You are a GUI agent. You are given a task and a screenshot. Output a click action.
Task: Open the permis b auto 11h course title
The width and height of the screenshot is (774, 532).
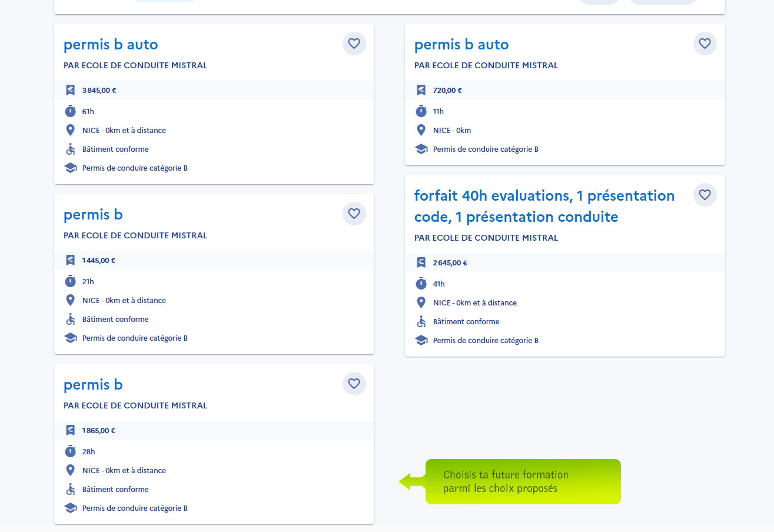(x=461, y=45)
